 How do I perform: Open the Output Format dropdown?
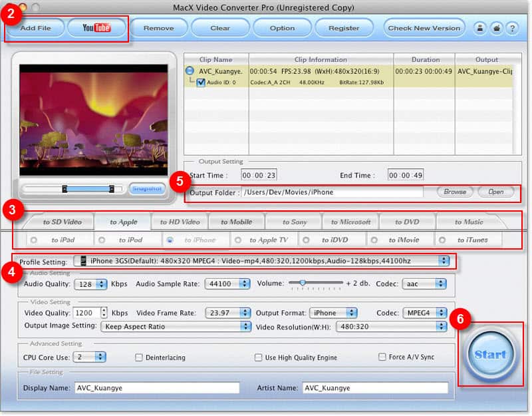tap(334, 313)
